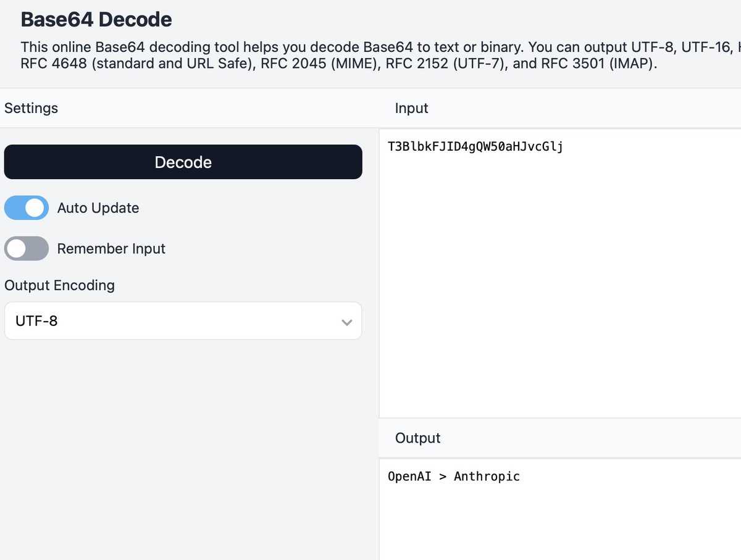741x560 pixels.
Task: Turn off the Auto Update switch
Action: click(x=27, y=208)
